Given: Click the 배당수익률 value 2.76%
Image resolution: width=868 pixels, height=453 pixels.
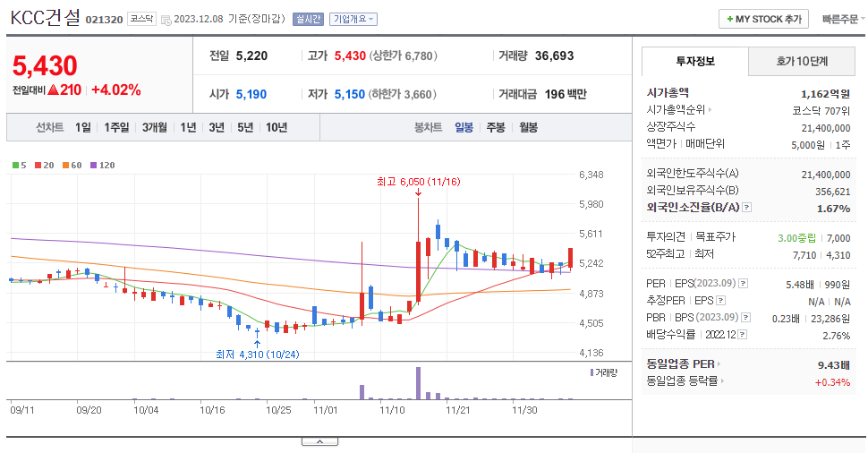Looking at the screenshot, I should click(837, 336).
